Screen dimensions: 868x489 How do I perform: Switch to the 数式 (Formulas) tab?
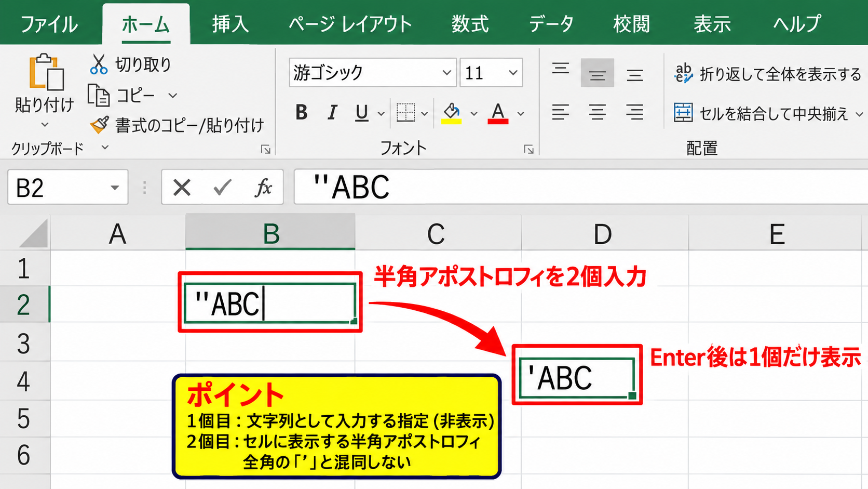pos(470,24)
